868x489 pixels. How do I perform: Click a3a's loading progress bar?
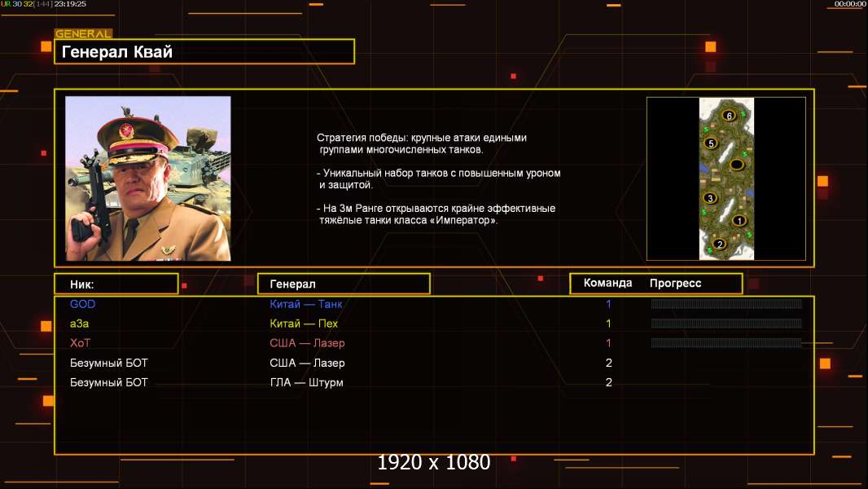coord(726,324)
